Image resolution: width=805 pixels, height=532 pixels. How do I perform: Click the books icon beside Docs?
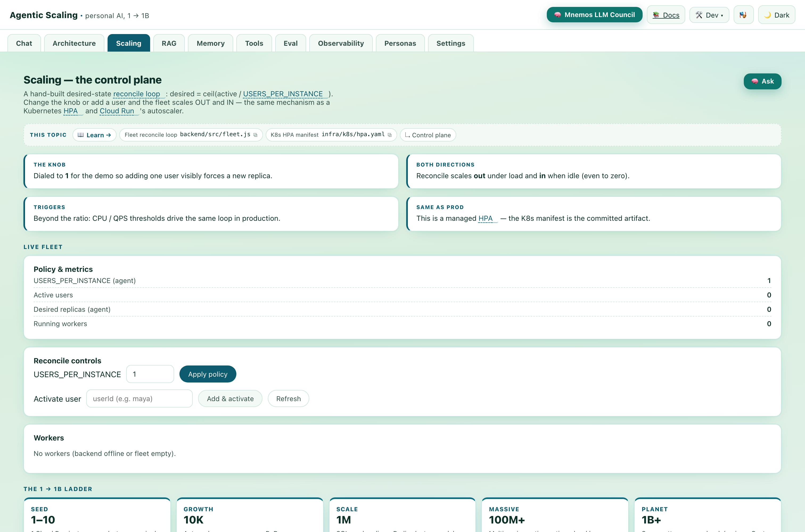656,15
